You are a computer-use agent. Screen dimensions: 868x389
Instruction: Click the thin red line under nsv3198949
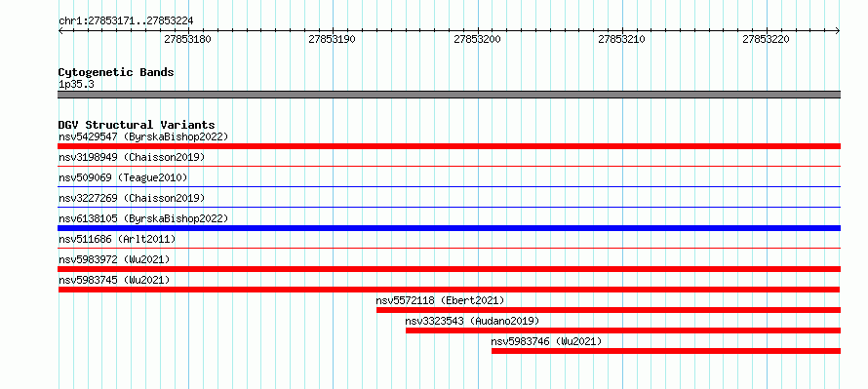[449, 166]
